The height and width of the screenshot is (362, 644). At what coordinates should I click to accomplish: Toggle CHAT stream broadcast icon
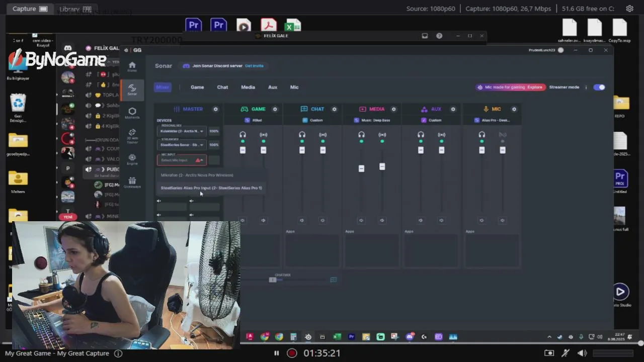pos(323,134)
